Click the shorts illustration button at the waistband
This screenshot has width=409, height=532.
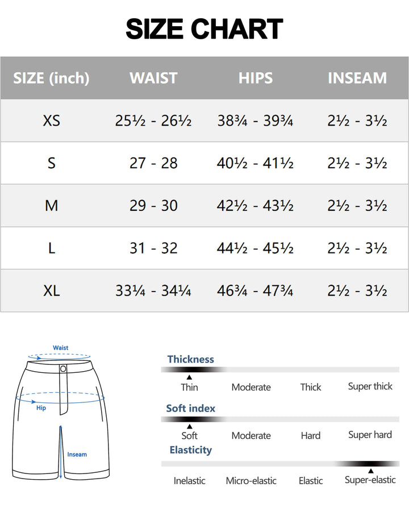[63, 369]
